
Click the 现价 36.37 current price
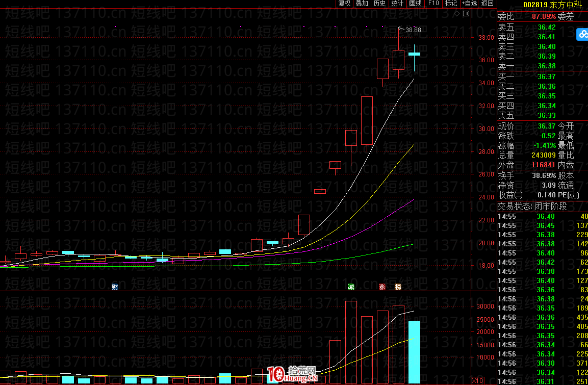(546, 126)
